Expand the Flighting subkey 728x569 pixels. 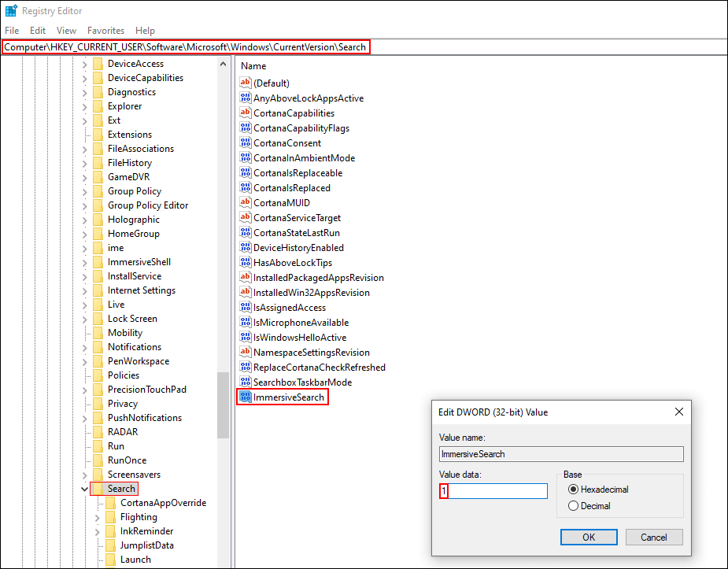(x=97, y=518)
